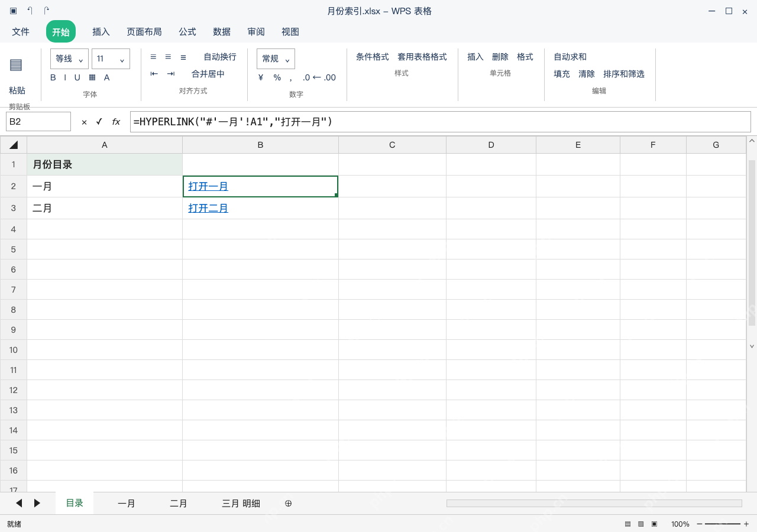
Task: Switch to page layout view in status bar
Action: 640,524
